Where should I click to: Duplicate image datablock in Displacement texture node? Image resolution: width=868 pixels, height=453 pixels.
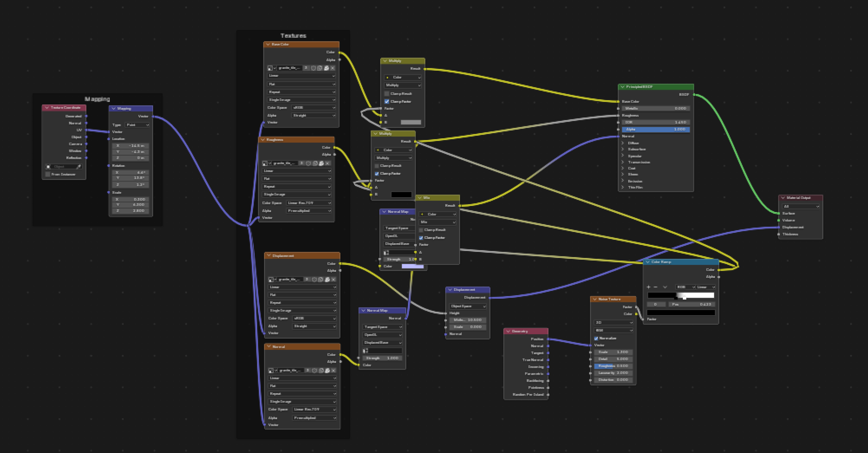[320, 279]
